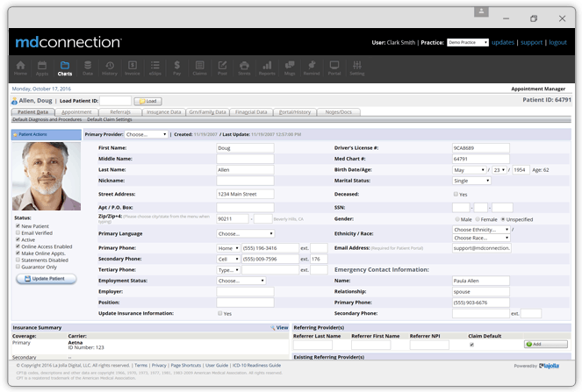Toggle the Active status checkbox
This screenshot has width=582, height=392.
coord(18,239)
